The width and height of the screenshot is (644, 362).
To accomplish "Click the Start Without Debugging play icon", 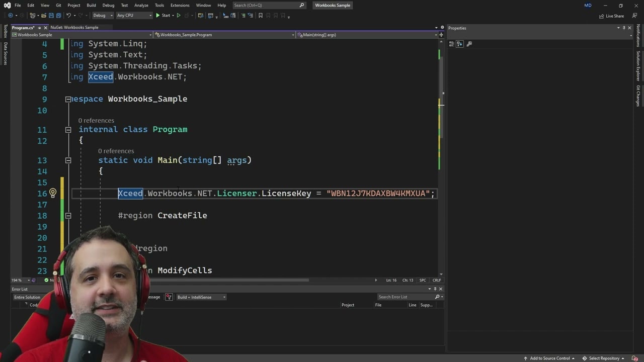I will tap(178, 16).
